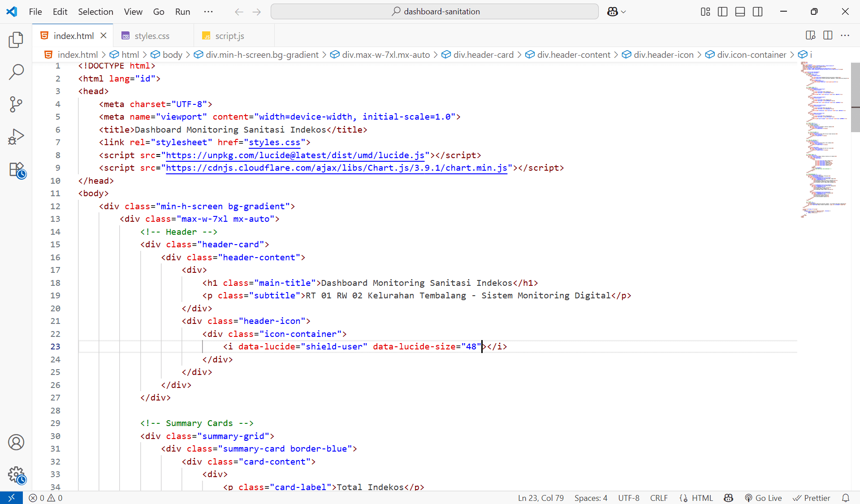Change end of line sequence CRLF
This screenshot has height=504, width=860.
(x=659, y=498)
